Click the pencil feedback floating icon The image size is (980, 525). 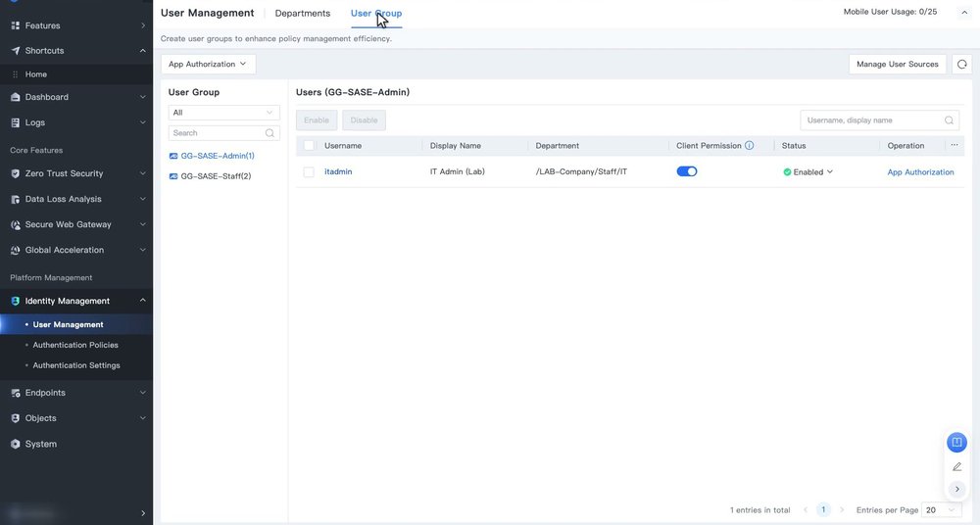click(x=956, y=467)
